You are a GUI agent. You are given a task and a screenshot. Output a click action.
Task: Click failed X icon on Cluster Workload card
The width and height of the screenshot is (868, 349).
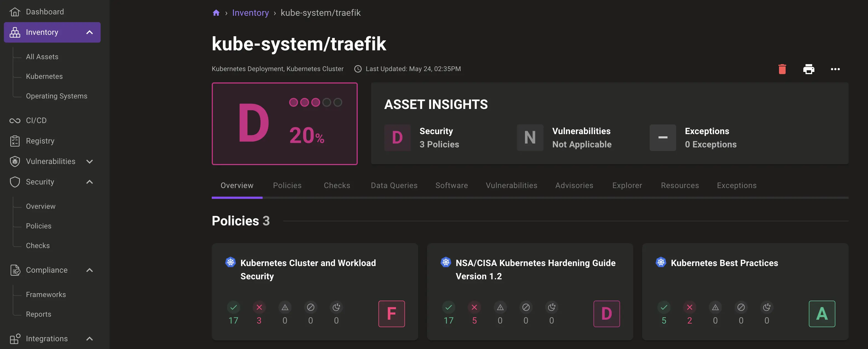pos(259,307)
